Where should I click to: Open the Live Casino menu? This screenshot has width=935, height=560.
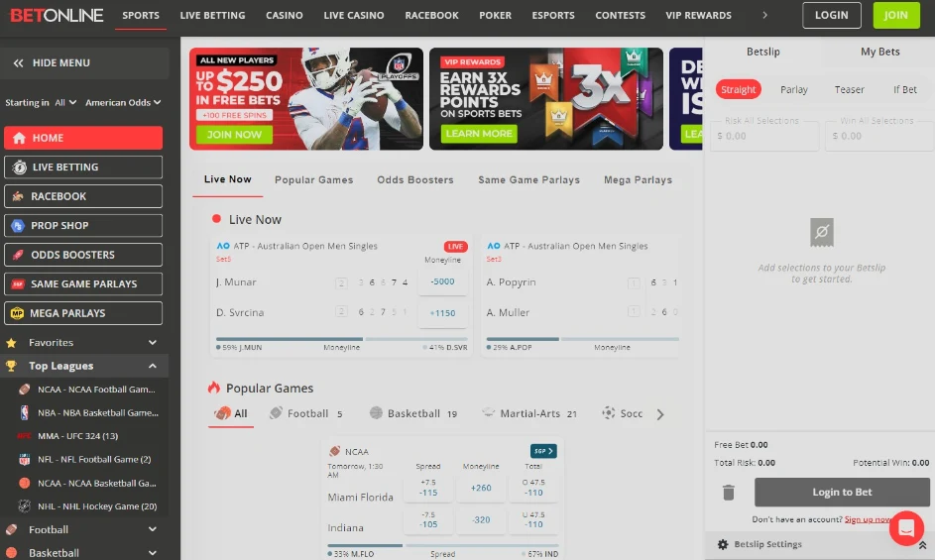point(354,15)
